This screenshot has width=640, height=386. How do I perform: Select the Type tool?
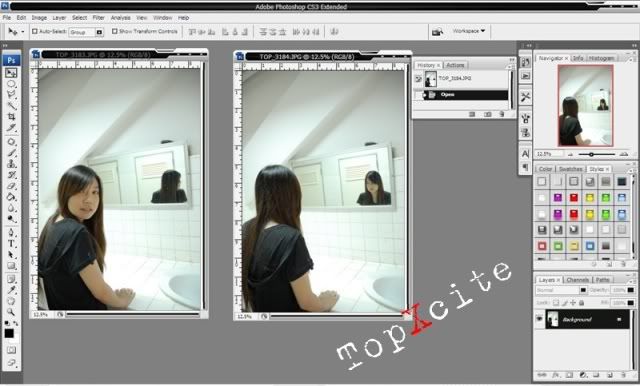(11, 244)
